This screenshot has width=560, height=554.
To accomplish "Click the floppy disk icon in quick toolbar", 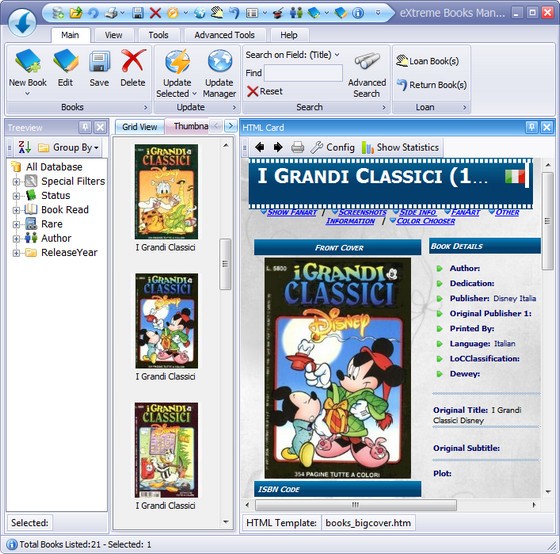I will click(138, 13).
